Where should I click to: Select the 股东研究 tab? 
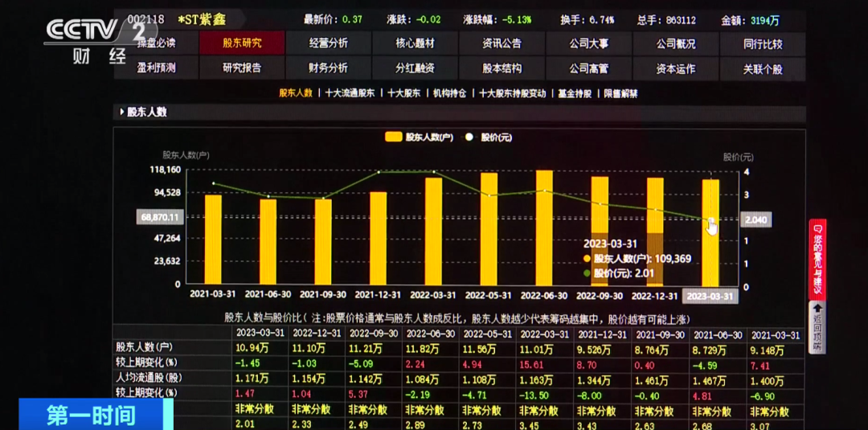click(243, 43)
